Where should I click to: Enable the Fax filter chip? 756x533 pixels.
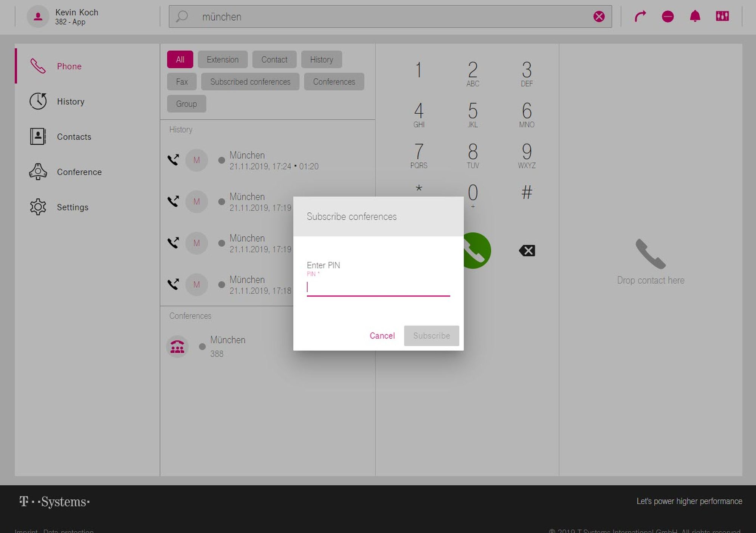tap(181, 82)
